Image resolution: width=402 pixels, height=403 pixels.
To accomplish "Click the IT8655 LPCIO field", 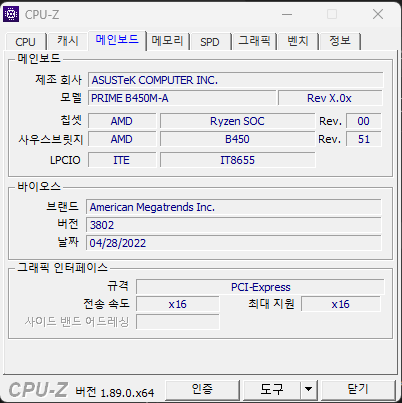I will [237, 160].
